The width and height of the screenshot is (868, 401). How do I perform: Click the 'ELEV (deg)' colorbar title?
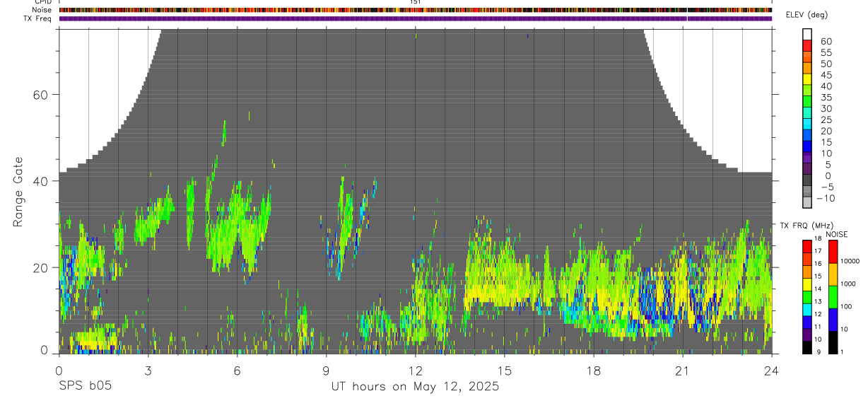(808, 16)
